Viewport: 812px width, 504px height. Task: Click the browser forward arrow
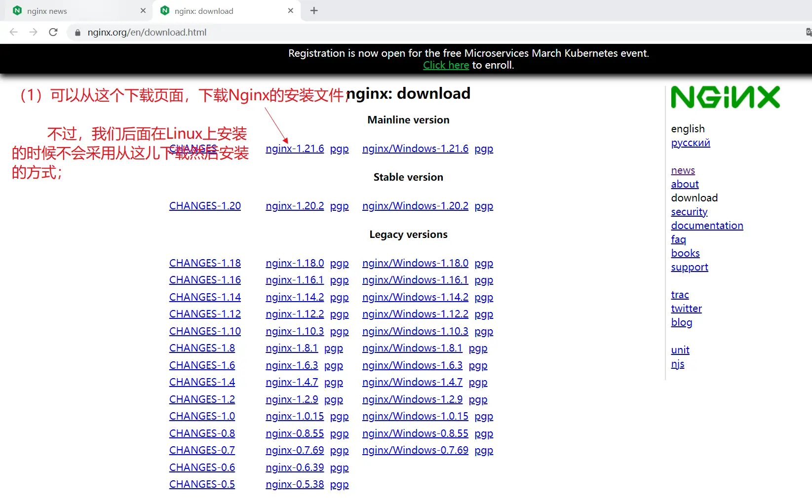34,32
